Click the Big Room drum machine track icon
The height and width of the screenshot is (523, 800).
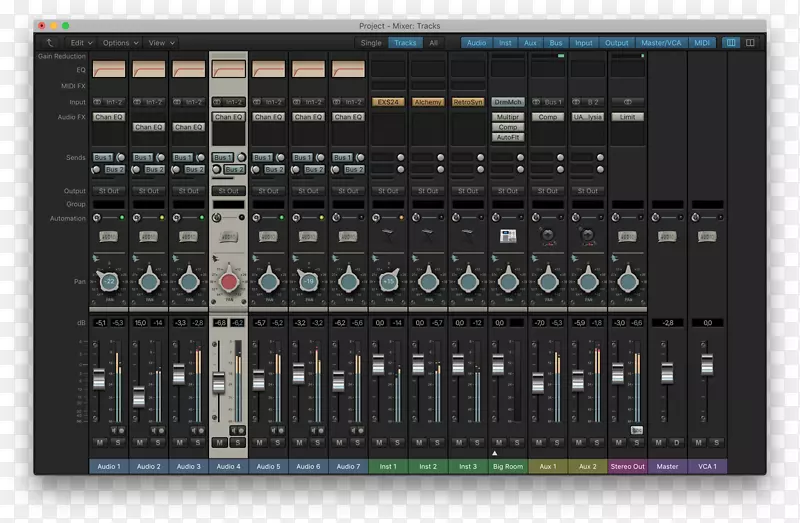tap(508, 236)
